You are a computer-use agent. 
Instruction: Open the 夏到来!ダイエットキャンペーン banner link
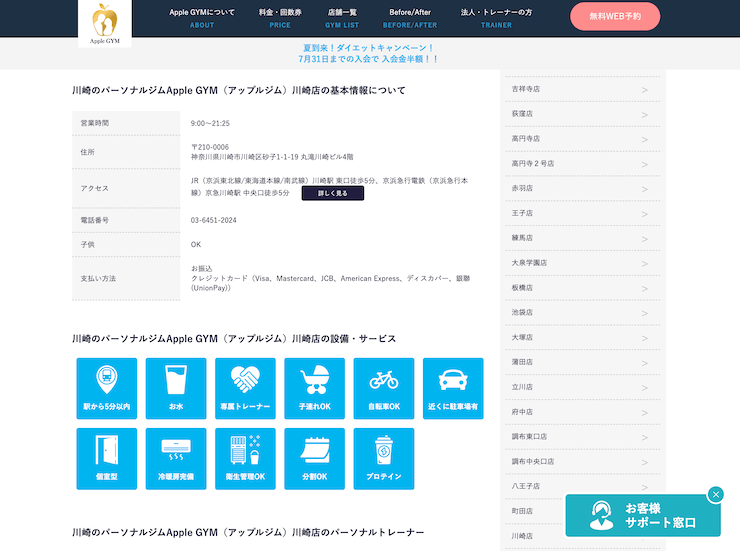point(368,53)
